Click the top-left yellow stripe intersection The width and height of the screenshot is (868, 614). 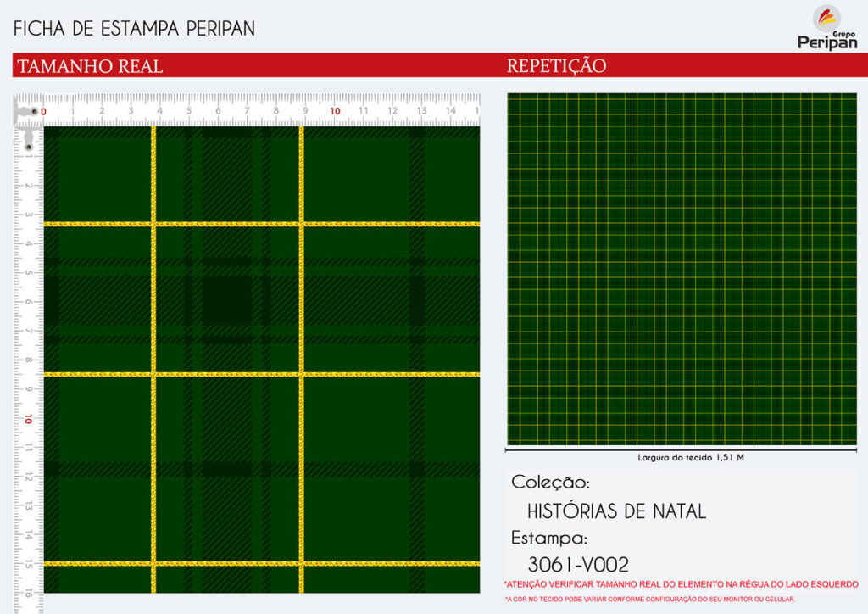[x=153, y=224]
